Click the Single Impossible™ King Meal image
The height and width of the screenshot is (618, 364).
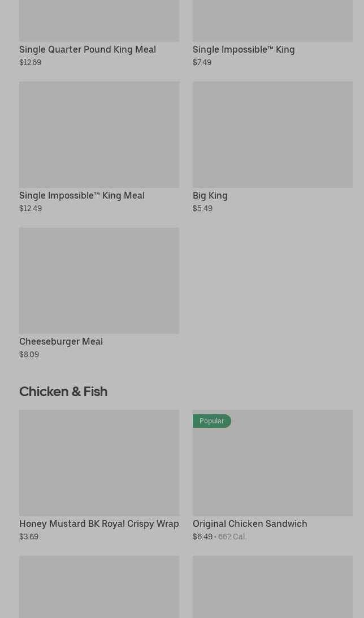point(99,134)
